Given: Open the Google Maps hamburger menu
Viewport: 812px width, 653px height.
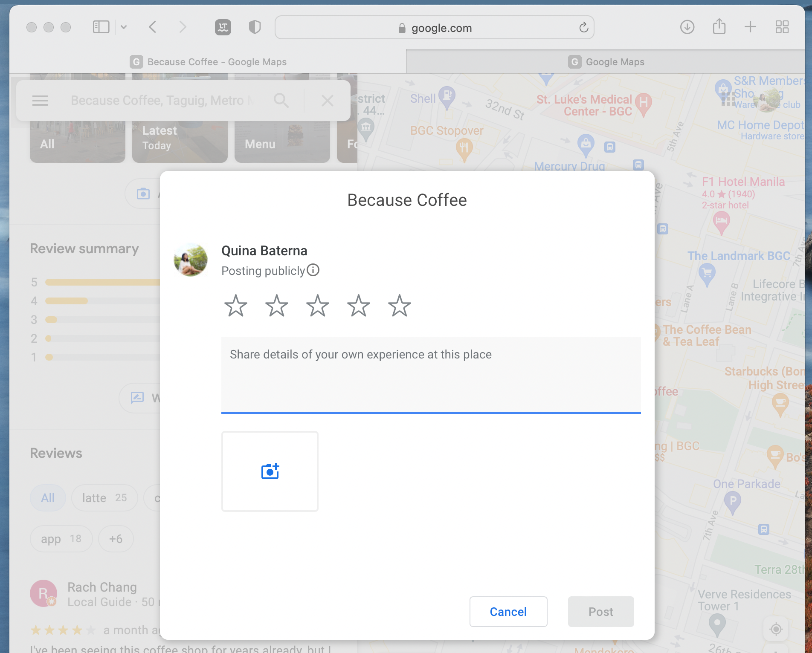Looking at the screenshot, I should click(40, 100).
